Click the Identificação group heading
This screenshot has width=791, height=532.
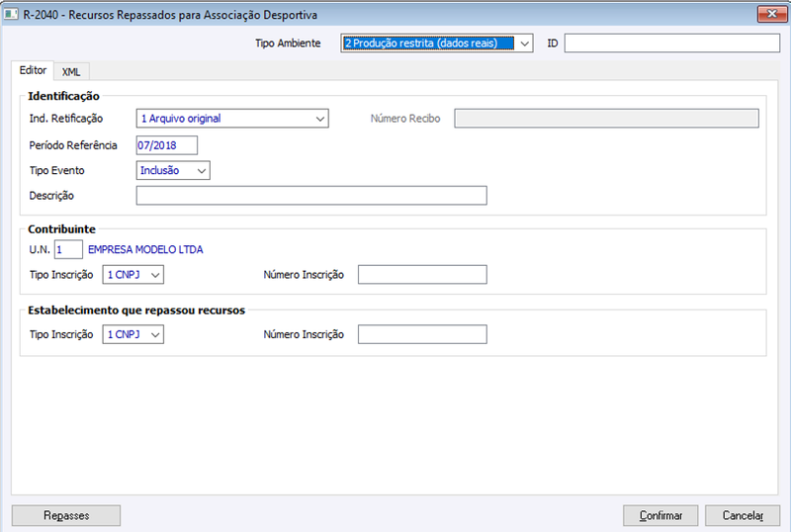pos(63,96)
